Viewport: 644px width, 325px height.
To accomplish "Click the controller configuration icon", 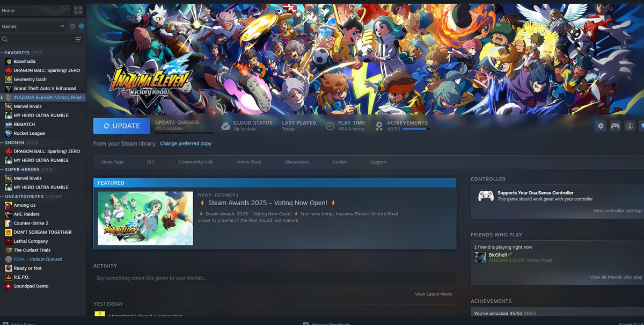I will pyautogui.click(x=615, y=126).
